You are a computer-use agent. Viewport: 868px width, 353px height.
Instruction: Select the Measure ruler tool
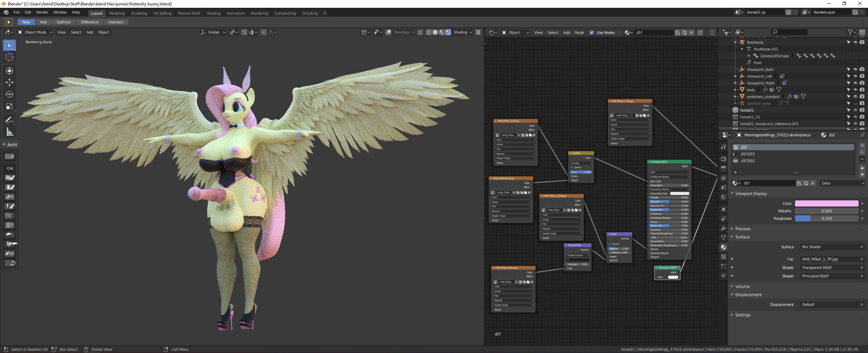[x=9, y=132]
